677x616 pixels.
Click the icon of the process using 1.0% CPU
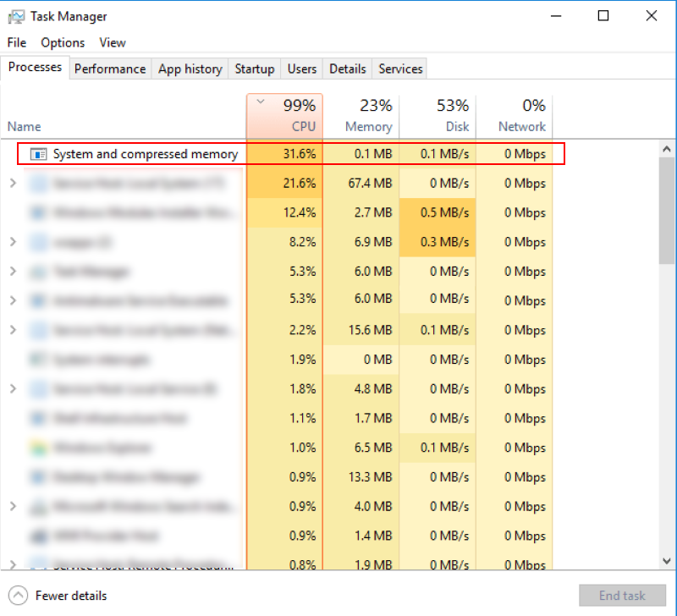pos(38,448)
